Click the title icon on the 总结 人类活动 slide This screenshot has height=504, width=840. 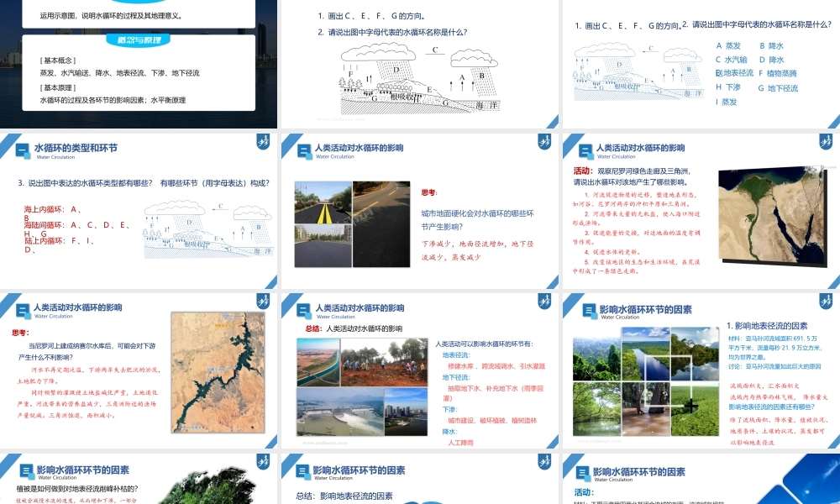(304, 311)
